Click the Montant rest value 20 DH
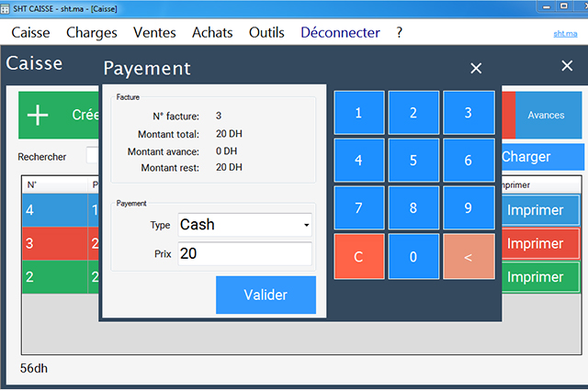 coord(229,167)
